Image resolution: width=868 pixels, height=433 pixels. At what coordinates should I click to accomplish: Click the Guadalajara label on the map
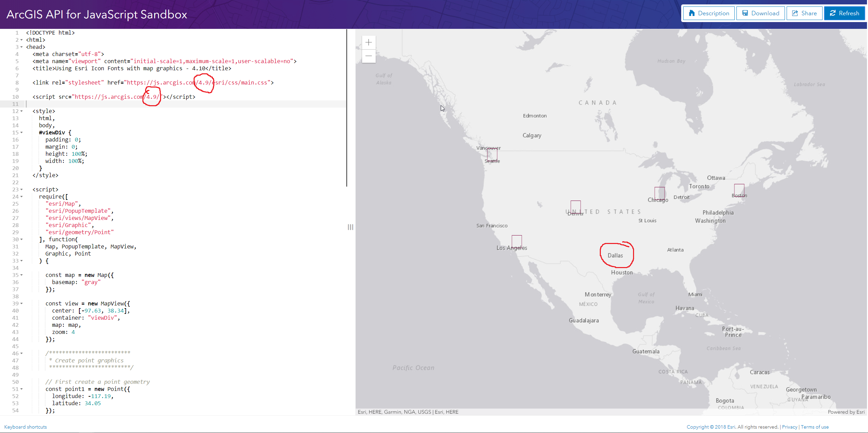pos(584,320)
